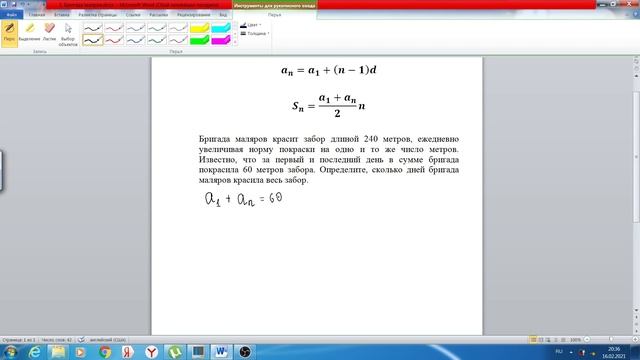
Task: Open Yandex red Я icon in taskbar
Action: 128,352
